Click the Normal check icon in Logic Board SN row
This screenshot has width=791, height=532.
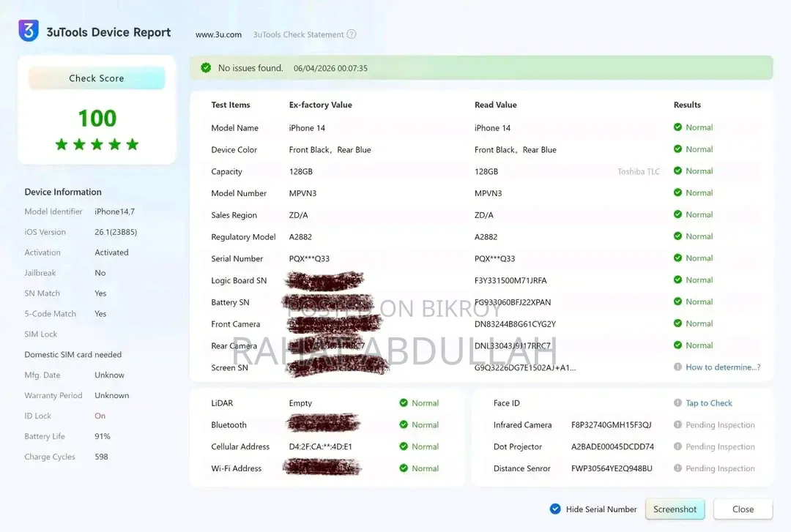[677, 280]
